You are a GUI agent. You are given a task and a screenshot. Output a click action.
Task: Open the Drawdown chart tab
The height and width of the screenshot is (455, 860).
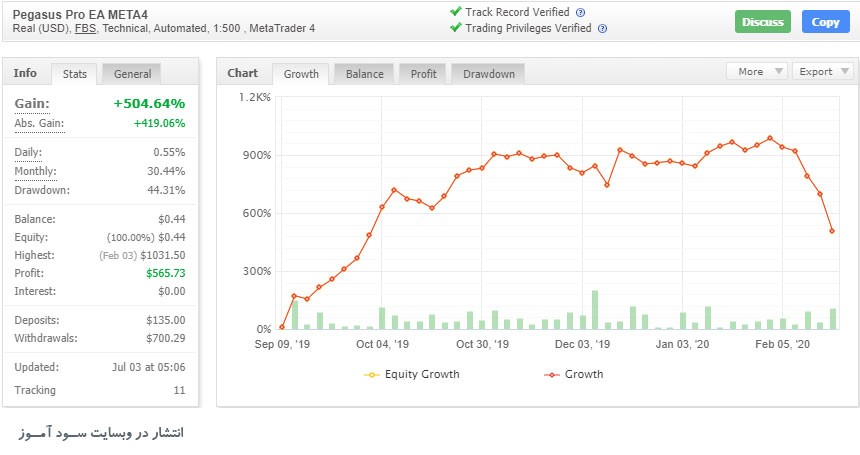pos(489,74)
